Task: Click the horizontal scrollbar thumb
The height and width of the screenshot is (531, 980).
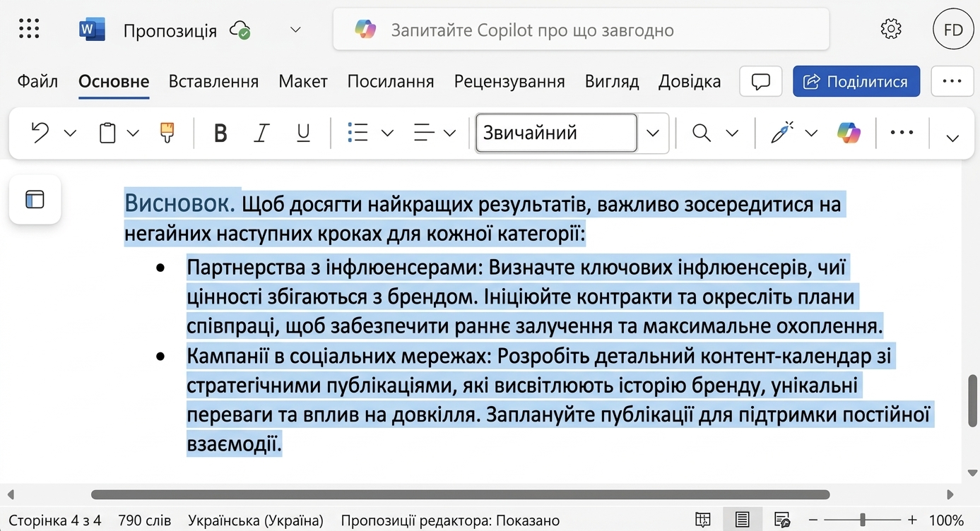Action: coord(460,495)
